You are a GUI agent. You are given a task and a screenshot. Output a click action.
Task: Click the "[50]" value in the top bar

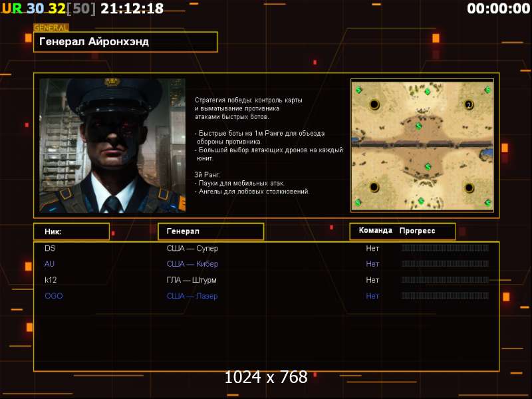[81, 9]
